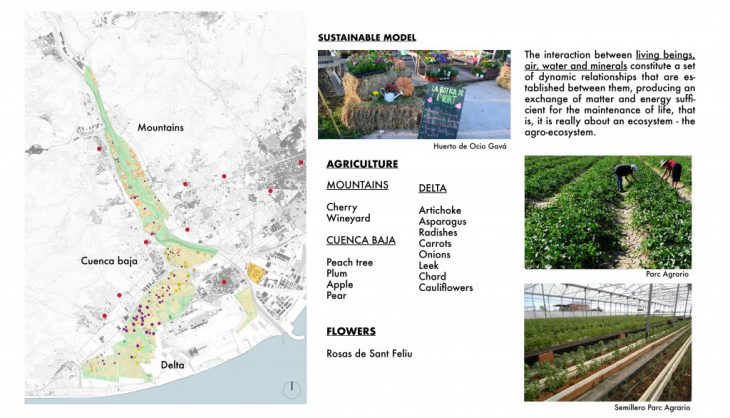Click the SUSTAINABLE MODEL heading
The height and width of the screenshot is (418, 730).
(x=367, y=37)
